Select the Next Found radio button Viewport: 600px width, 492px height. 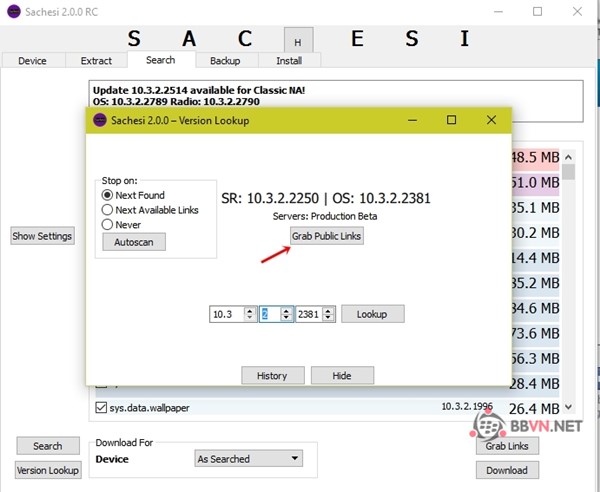(108, 195)
